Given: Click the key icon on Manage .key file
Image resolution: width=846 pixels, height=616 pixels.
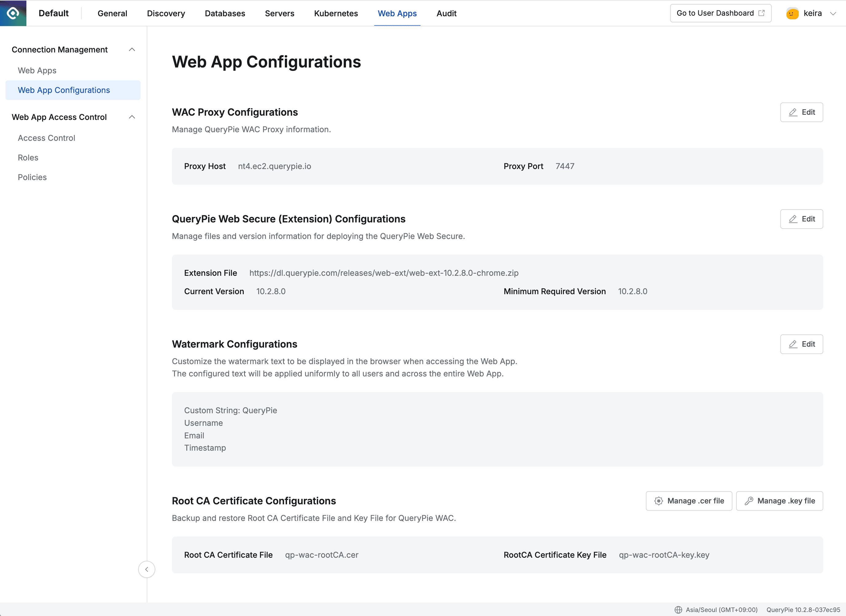Looking at the screenshot, I should click(749, 501).
